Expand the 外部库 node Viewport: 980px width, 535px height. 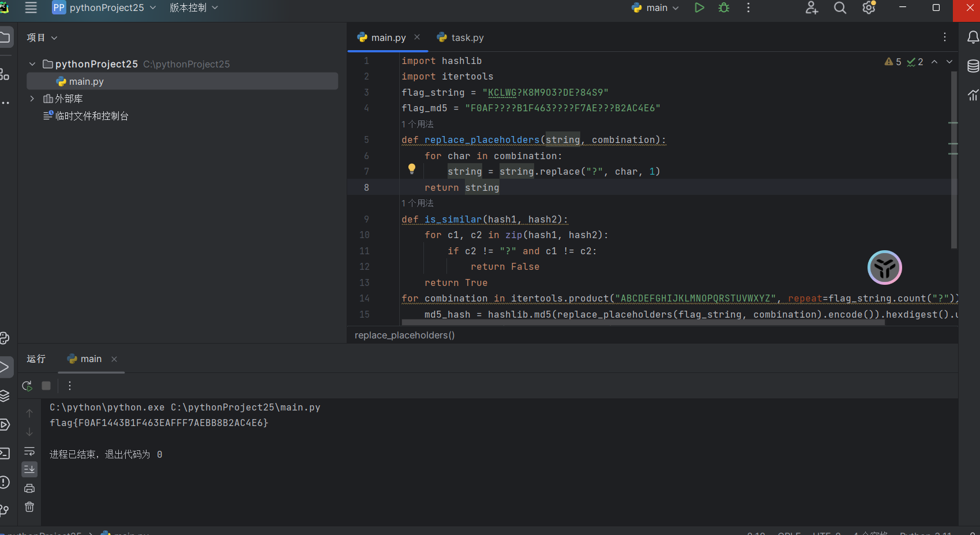click(x=32, y=99)
